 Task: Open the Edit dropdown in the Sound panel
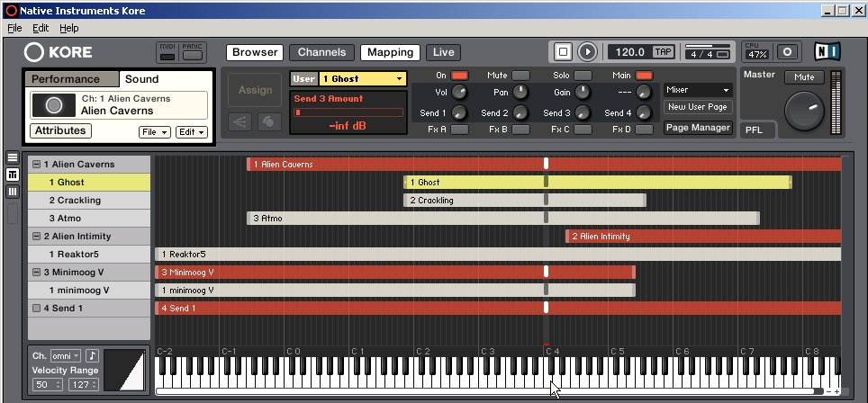(192, 132)
